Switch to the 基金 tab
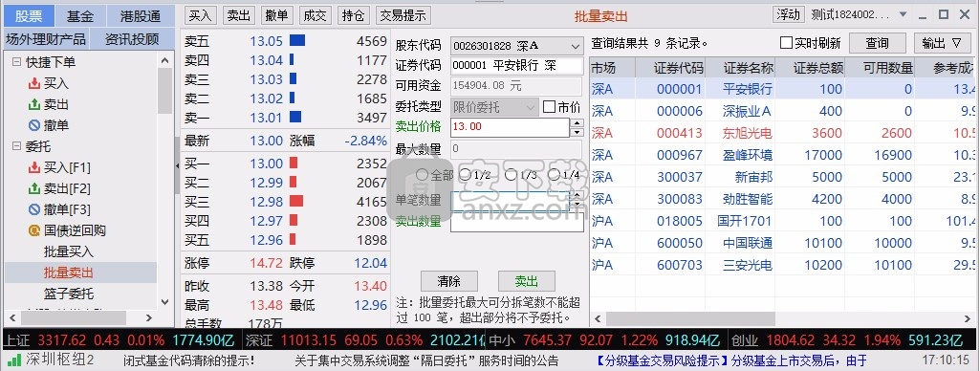 tap(80, 16)
